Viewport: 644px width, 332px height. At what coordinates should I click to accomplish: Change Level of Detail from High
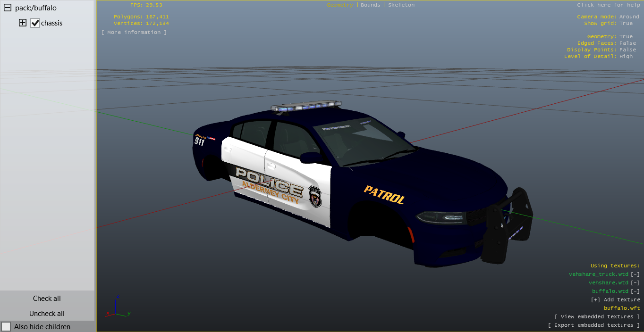coord(626,56)
